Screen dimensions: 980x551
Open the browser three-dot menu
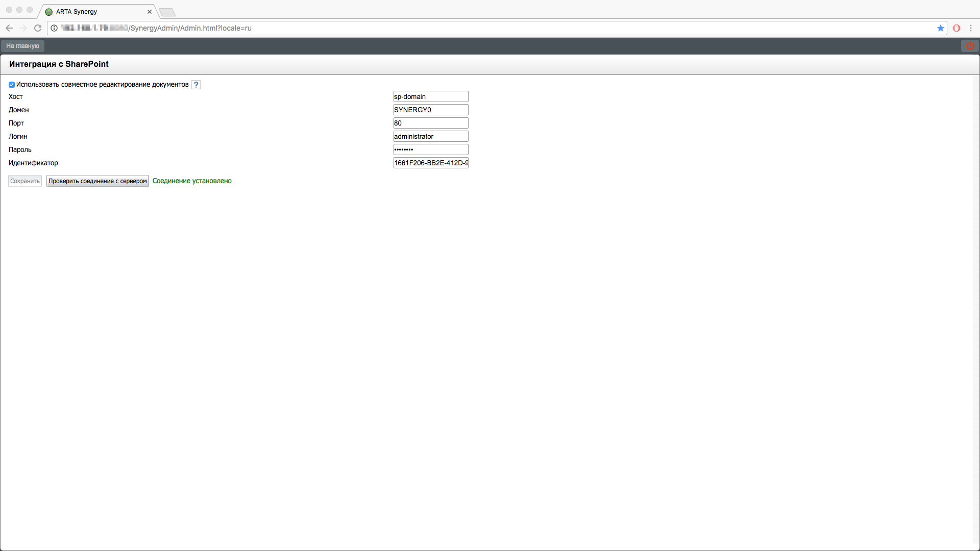click(x=971, y=28)
